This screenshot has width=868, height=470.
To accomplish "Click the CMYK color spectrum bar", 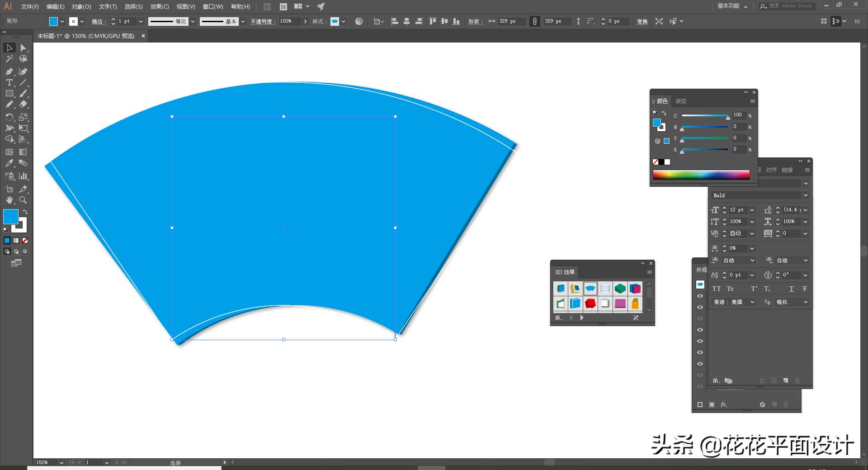I will [x=701, y=175].
